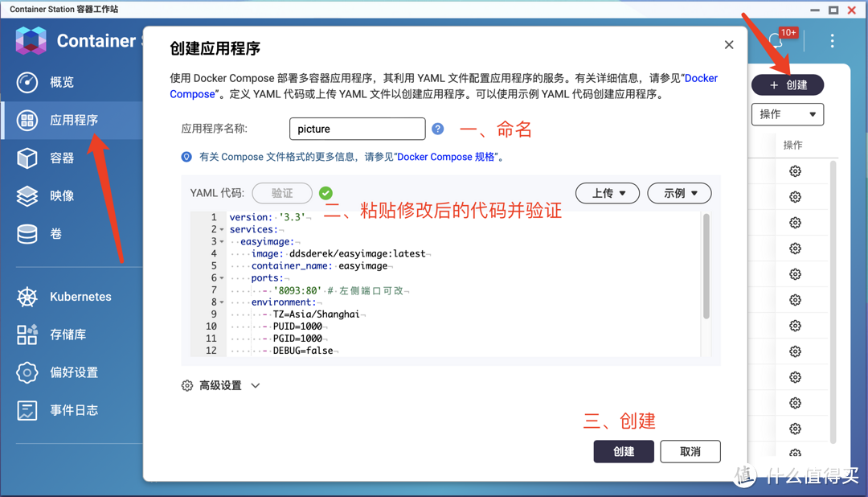This screenshot has width=868, height=497.
Task: Click the 'PUID=1000' line in YAML
Action: pyautogui.click(x=297, y=327)
